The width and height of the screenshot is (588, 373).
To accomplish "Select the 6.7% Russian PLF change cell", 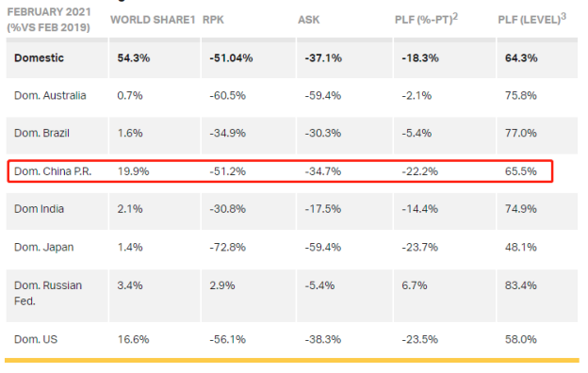I will click(x=415, y=285).
